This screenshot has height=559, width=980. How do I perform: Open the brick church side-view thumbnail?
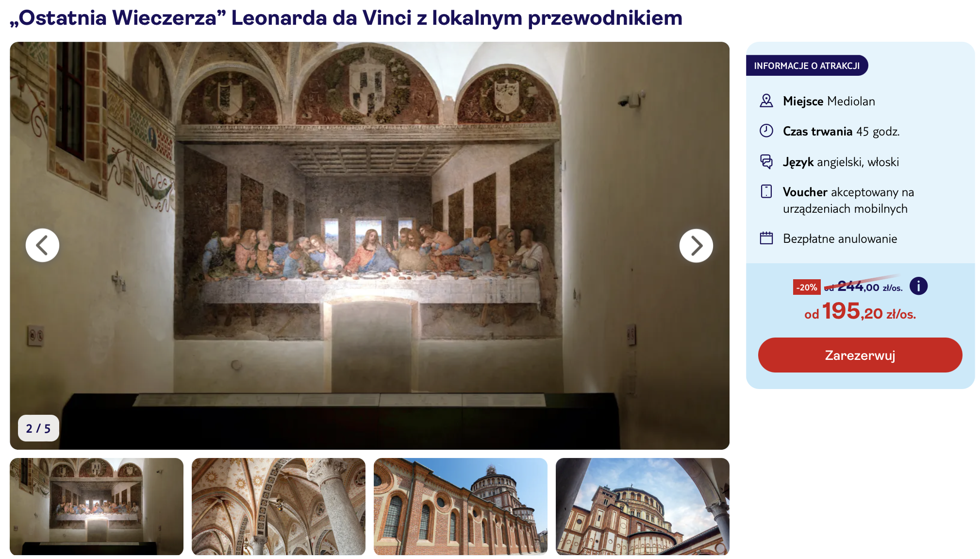(460, 506)
